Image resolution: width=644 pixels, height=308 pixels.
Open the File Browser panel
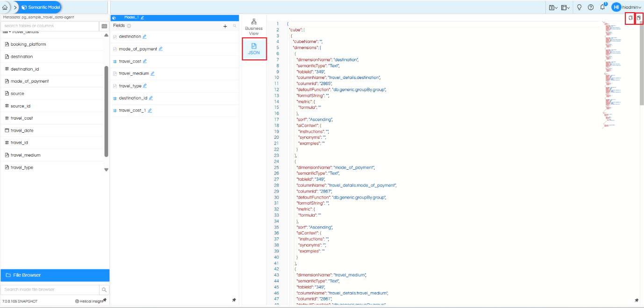click(x=55, y=275)
